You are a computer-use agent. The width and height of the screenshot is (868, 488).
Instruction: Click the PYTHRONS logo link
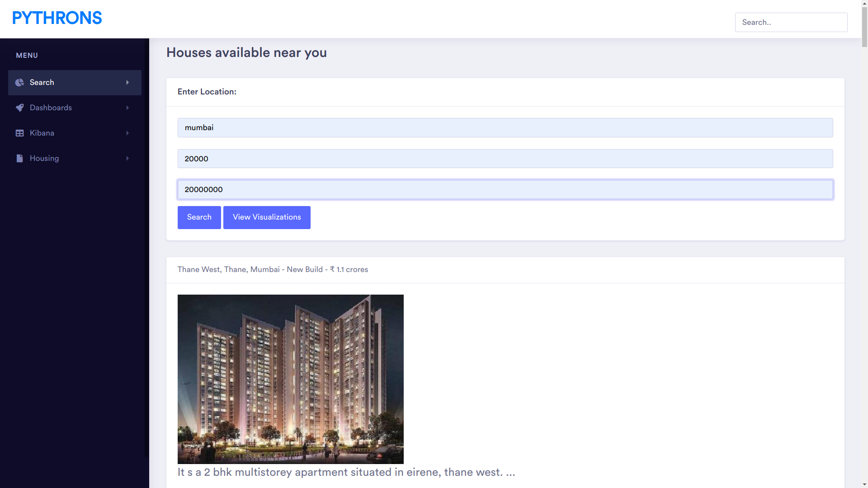click(57, 18)
